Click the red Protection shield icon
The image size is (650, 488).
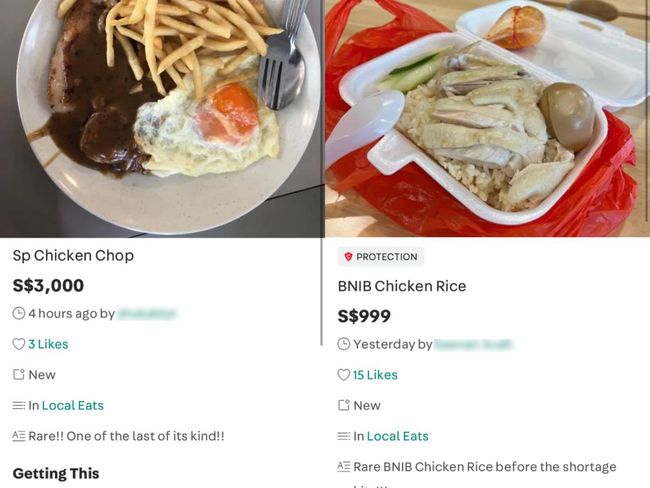(348, 257)
